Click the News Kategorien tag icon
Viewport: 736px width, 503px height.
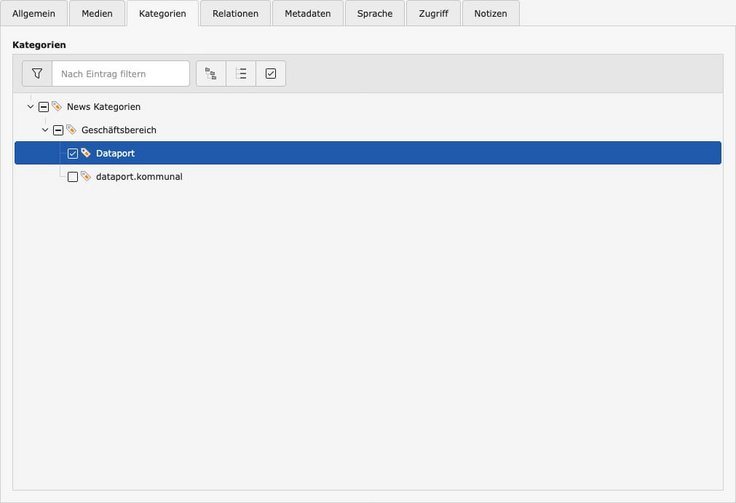coord(57,106)
